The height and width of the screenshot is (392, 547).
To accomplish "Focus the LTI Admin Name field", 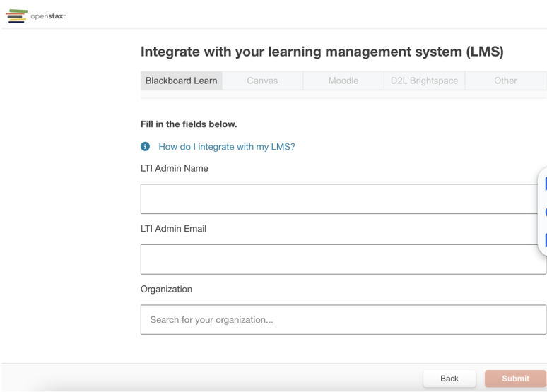I will point(343,198).
